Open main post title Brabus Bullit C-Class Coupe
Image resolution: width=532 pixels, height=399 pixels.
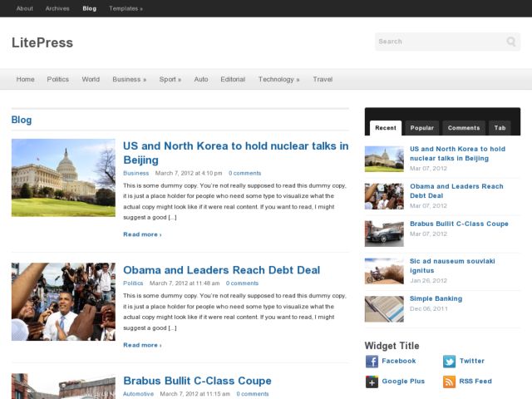(x=197, y=381)
